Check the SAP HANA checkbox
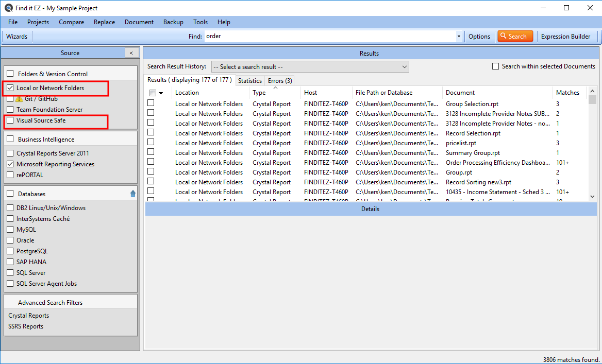 click(x=10, y=262)
